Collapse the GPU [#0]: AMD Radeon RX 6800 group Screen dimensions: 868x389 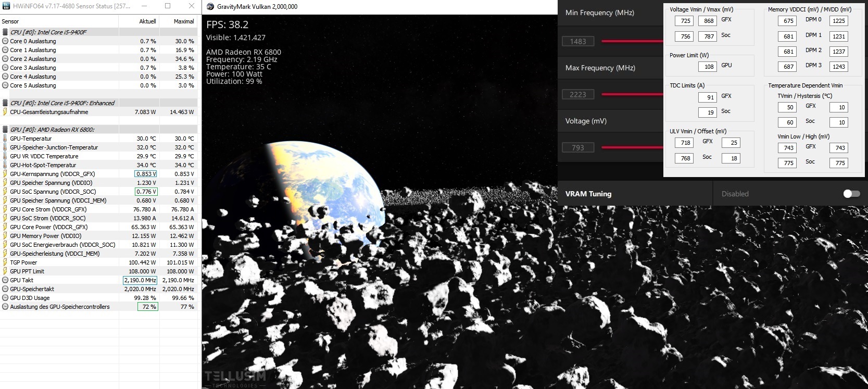[x=99, y=130]
